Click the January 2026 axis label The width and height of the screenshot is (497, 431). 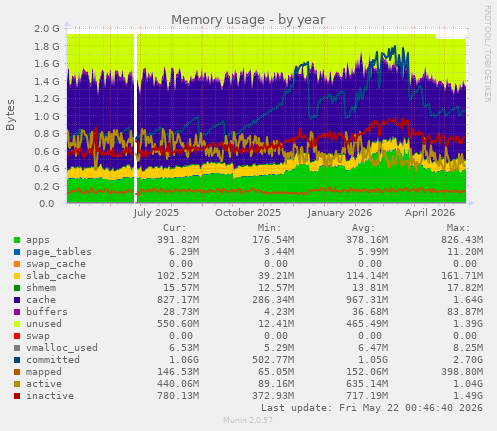[339, 213]
